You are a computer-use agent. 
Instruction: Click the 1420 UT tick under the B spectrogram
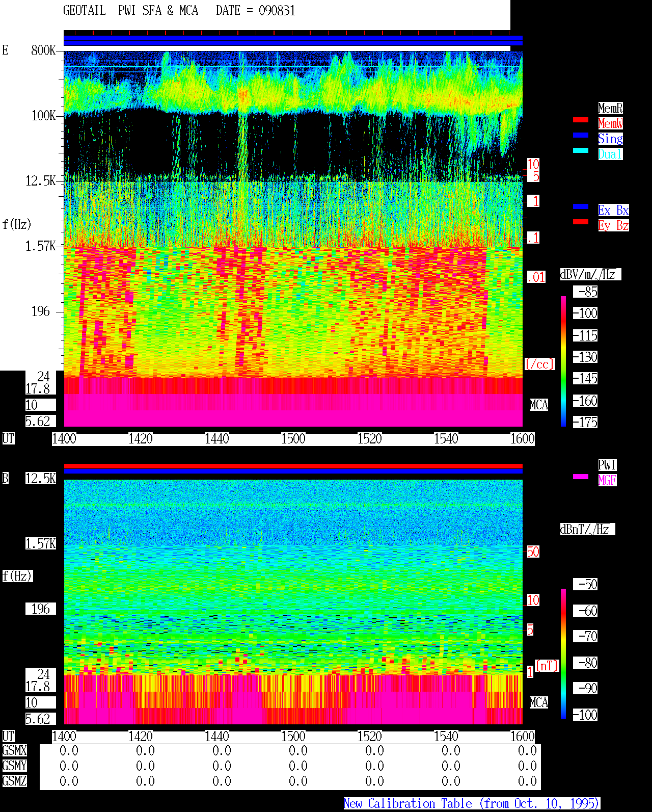point(141,737)
